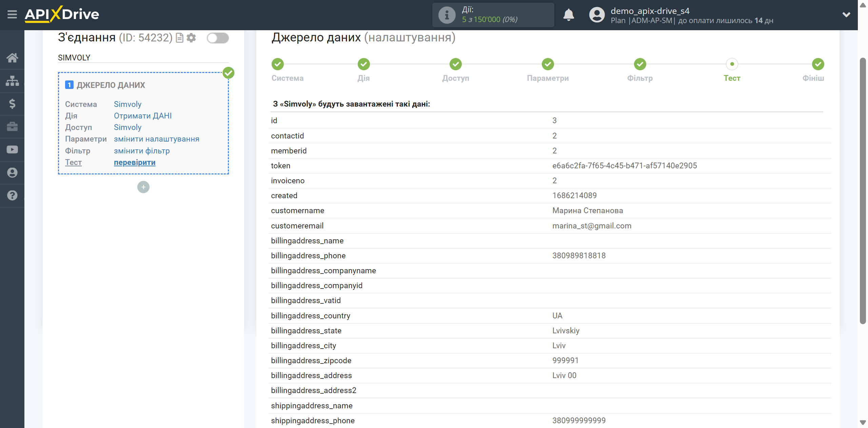
Task: Click the account avatar icon
Action: coord(597,15)
